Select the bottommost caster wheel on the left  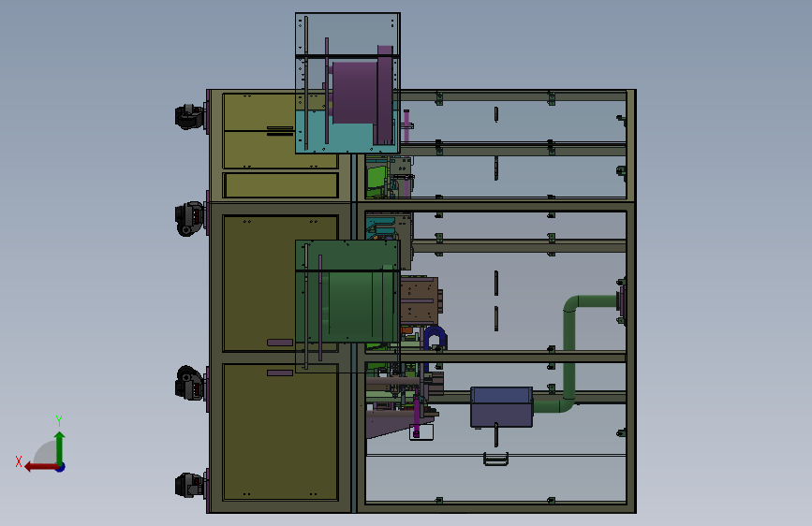(x=189, y=485)
